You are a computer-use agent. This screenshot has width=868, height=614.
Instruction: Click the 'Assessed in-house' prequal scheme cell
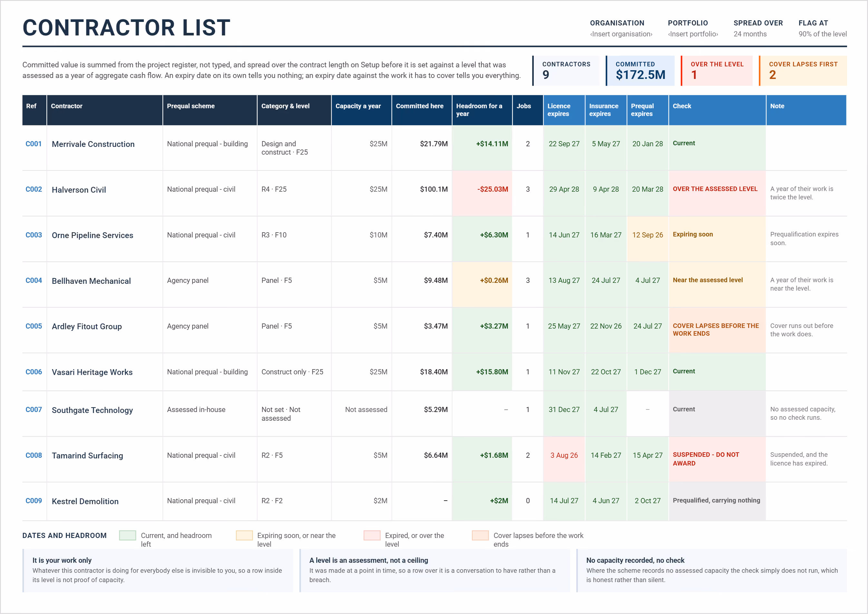[210, 414]
